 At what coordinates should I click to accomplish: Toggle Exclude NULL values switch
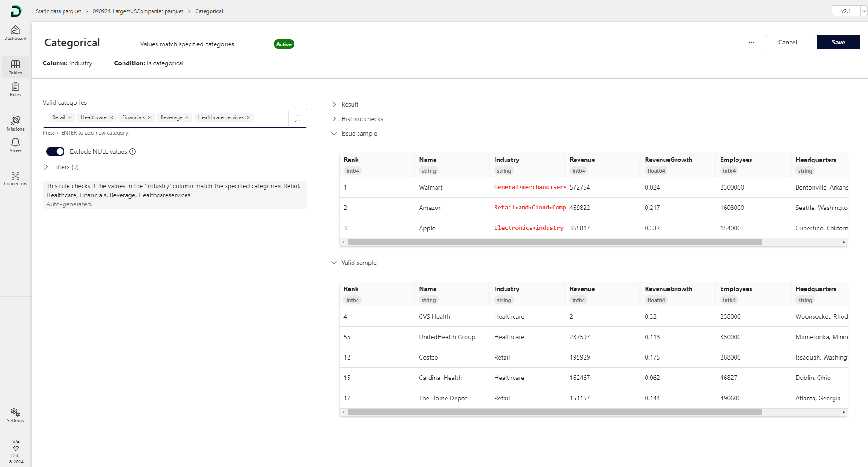pyautogui.click(x=55, y=151)
